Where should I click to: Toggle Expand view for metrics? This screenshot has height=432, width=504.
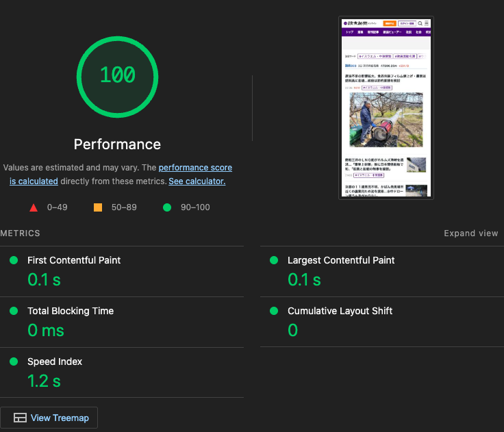(x=471, y=233)
